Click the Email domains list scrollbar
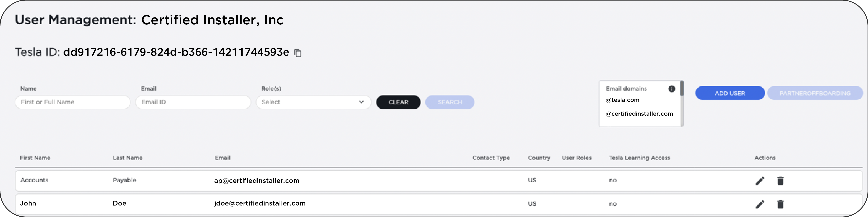The width and height of the screenshot is (868, 217). 682,88
